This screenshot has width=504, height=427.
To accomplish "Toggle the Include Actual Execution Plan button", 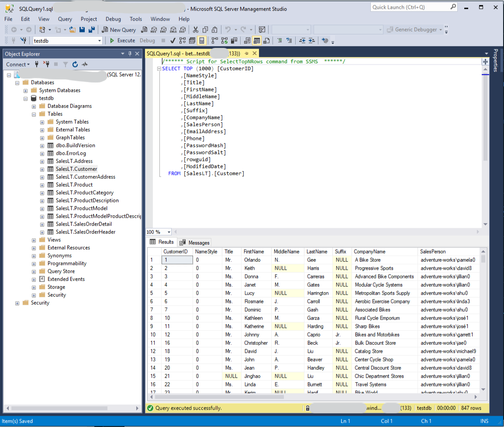I will 214,41.
